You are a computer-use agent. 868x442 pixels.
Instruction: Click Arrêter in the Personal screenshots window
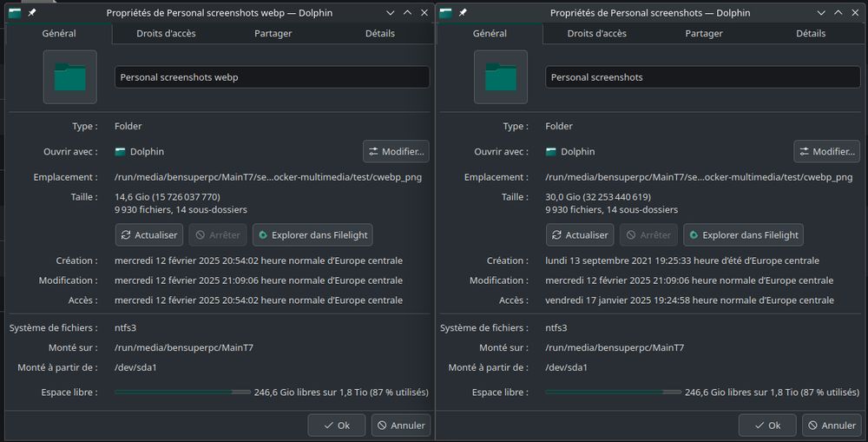[x=648, y=234]
